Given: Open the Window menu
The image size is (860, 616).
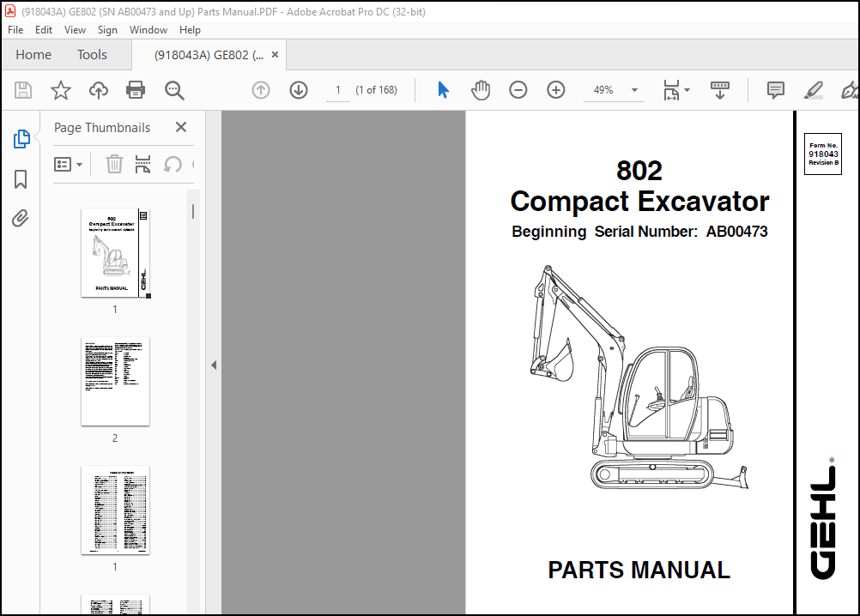Looking at the screenshot, I should click(148, 30).
